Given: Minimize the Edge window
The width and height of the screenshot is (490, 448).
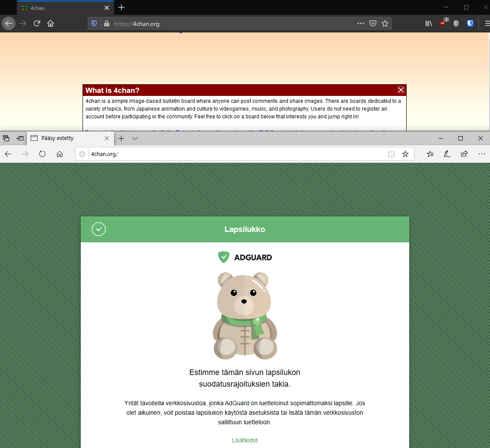Looking at the screenshot, I should (441, 138).
